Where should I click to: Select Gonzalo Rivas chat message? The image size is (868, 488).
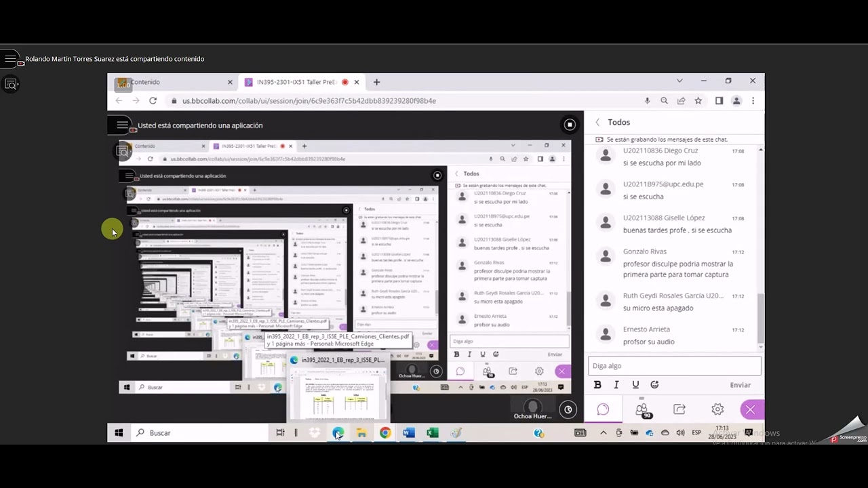tap(674, 263)
